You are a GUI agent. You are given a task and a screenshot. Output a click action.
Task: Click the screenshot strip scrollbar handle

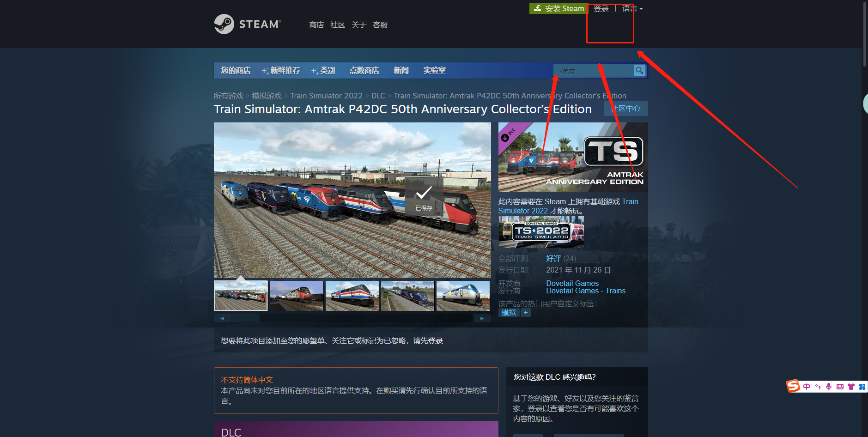click(x=245, y=318)
